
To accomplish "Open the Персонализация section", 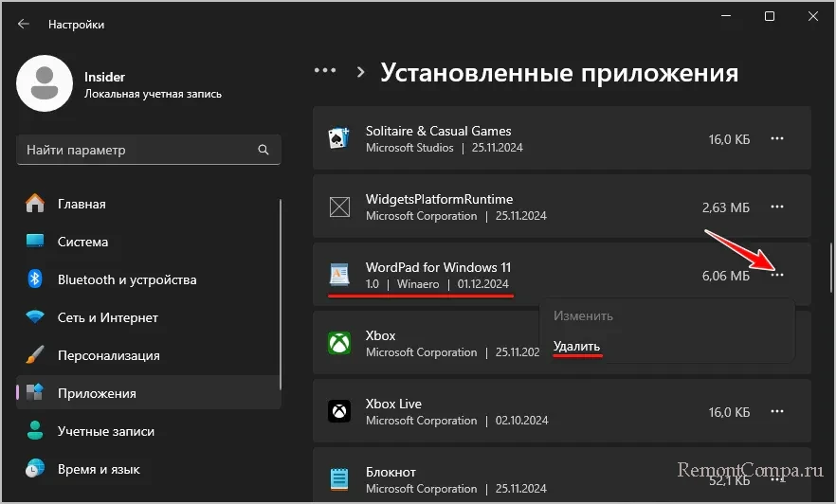I will [148, 355].
